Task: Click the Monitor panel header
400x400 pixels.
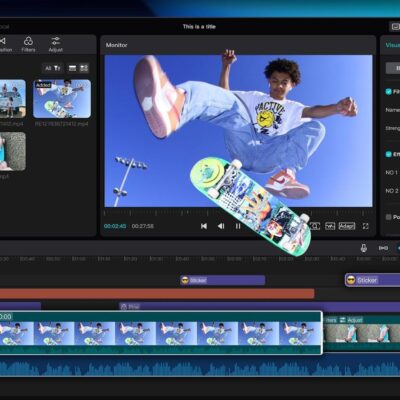Action: pos(116,45)
